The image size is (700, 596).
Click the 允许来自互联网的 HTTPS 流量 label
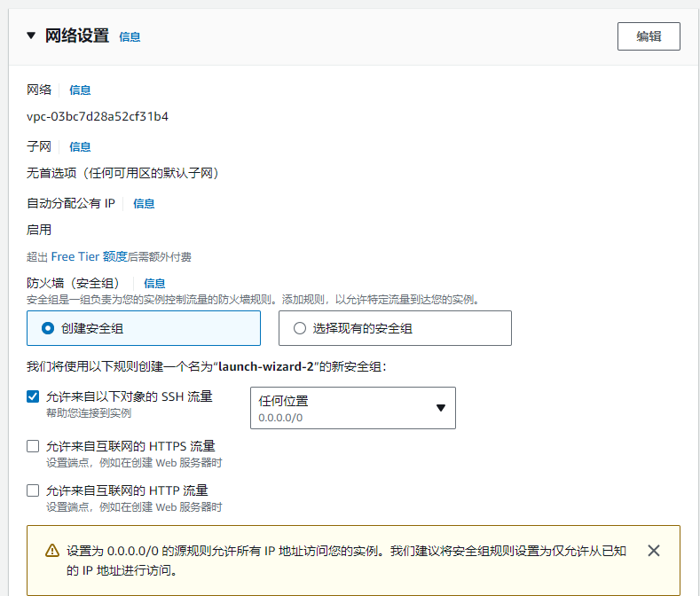(130, 446)
